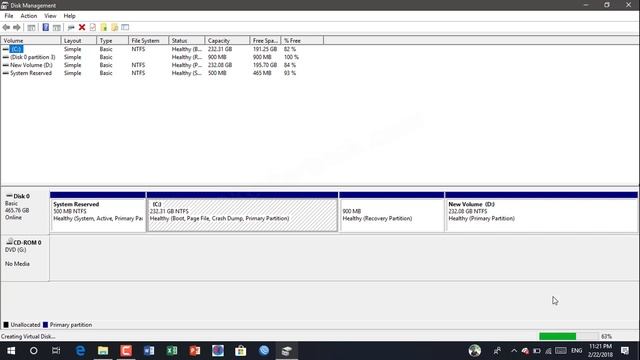Image resolution: width=640 pixels, height=360 pixels.
Task: Click the Back arrow in toolbar
Action: click(x=6, y=27)
